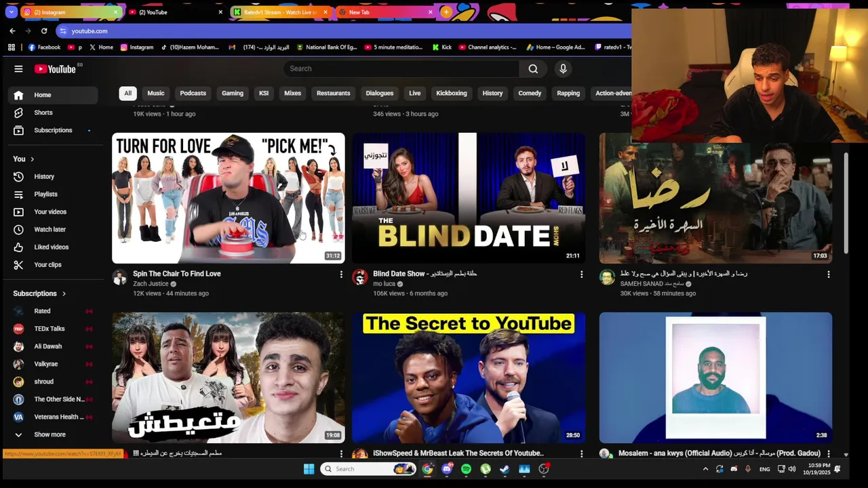
Task: Open tab search dropdown arrow
Action: point(12,12)
